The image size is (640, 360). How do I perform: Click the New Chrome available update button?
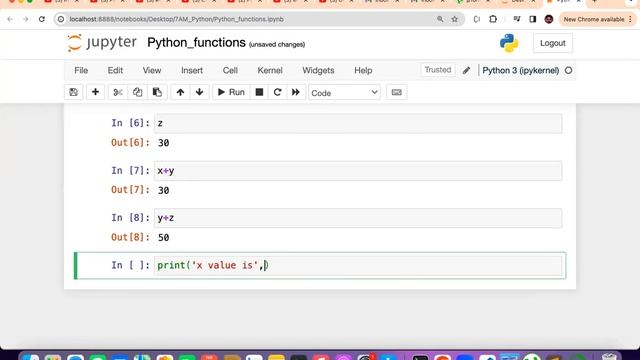597,19
